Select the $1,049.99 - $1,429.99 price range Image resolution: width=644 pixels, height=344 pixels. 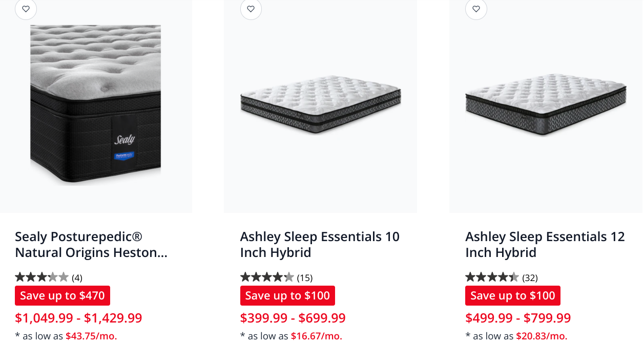[78, 318]
